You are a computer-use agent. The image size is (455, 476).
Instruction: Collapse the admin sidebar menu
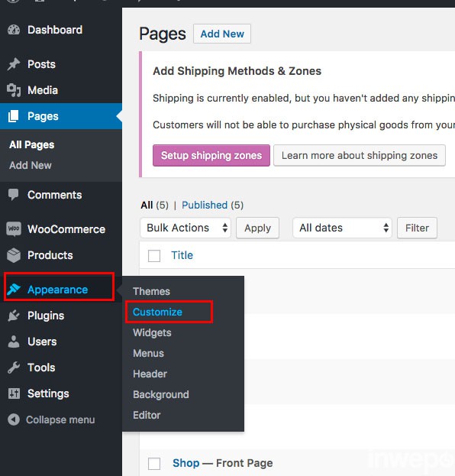pyautogui.click(x=60, y=419)
